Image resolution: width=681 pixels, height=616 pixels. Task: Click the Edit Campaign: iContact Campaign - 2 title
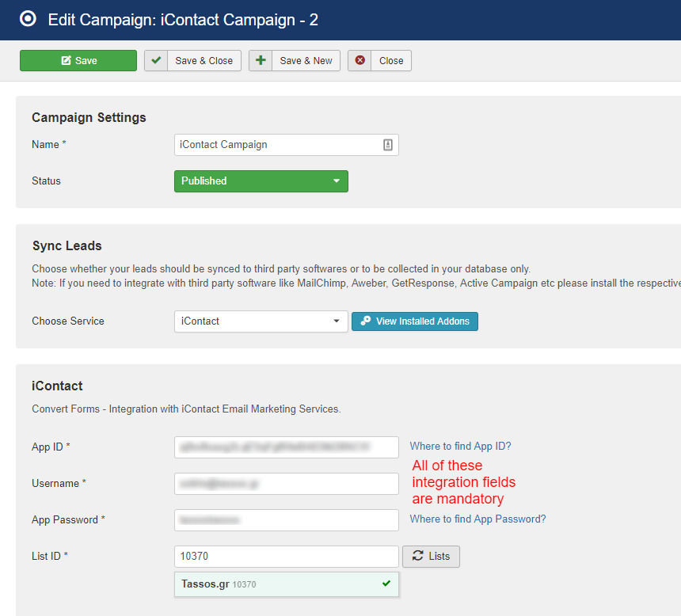point(183,20)
